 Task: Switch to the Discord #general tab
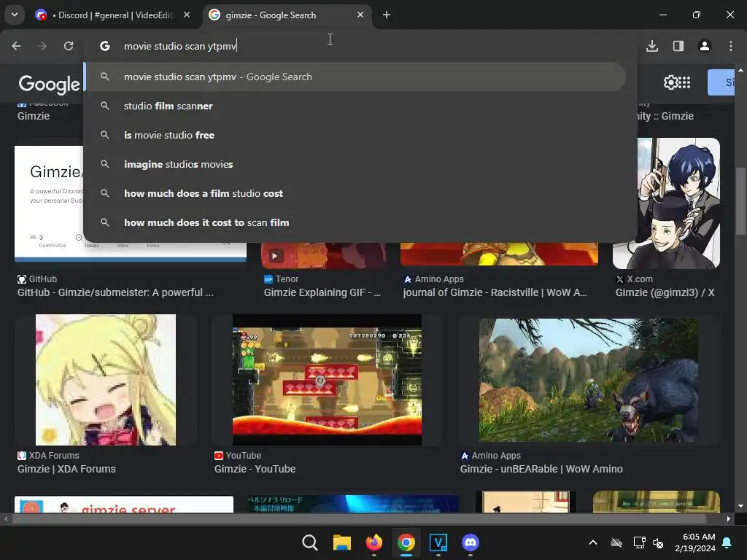pos(113,15)
